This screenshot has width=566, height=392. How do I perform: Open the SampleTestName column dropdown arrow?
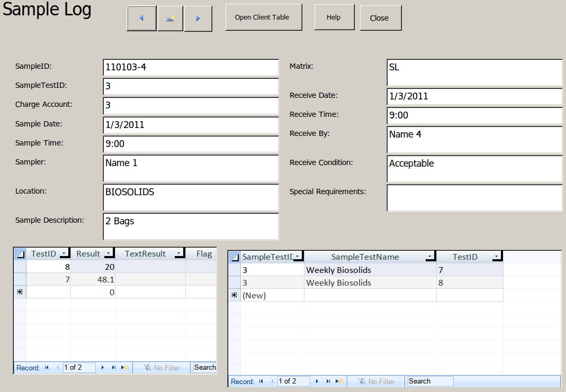[429, 257]
